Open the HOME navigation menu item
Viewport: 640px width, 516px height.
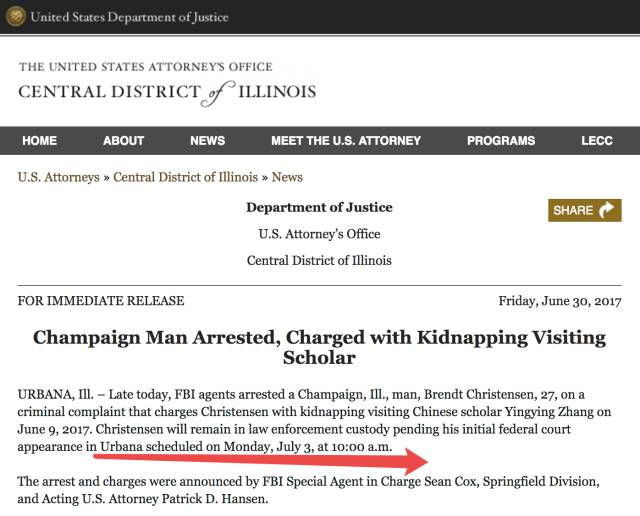40,141
